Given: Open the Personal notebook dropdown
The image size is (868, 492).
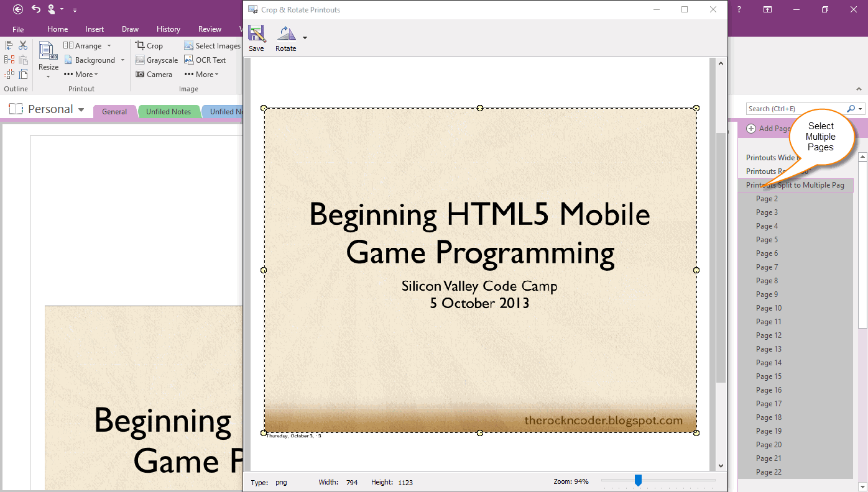Looking at the screenshot, I should (81, 110).
